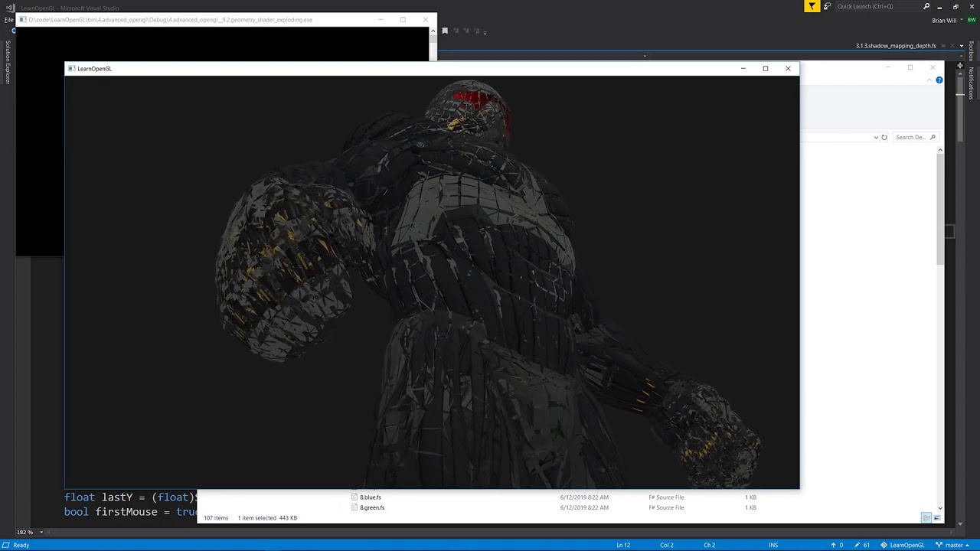This screenshot has width=980, height=551.
Task: Maximize the LearnOpenGL render window
Action: [x=765, y=69]
